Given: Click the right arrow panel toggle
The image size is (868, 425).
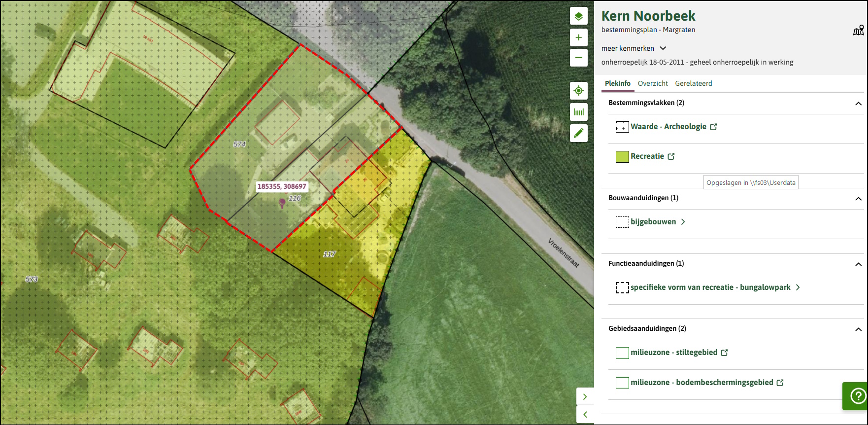Looking at the screenshot, I should [x=585, y=396].
